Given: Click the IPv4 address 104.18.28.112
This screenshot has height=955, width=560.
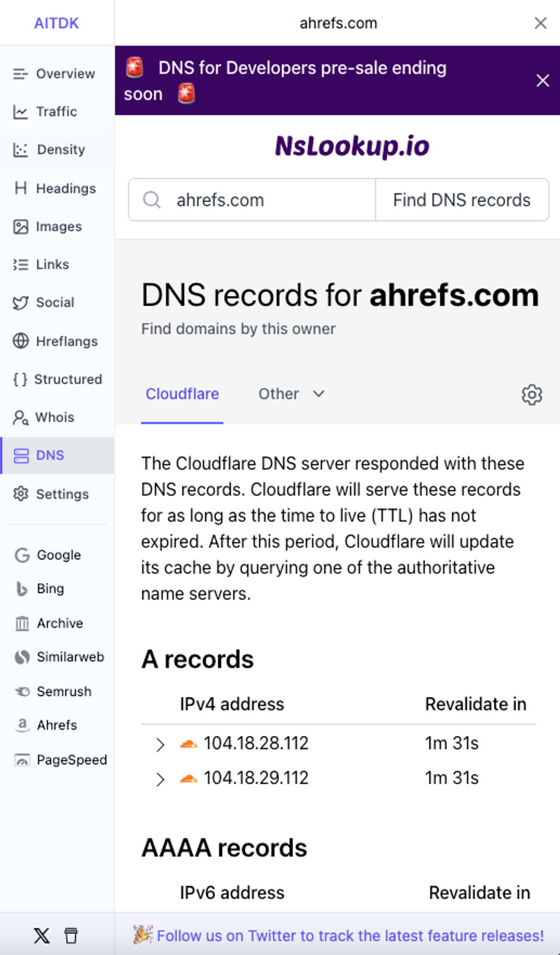Looking at the screenshot, I should 256,743.
